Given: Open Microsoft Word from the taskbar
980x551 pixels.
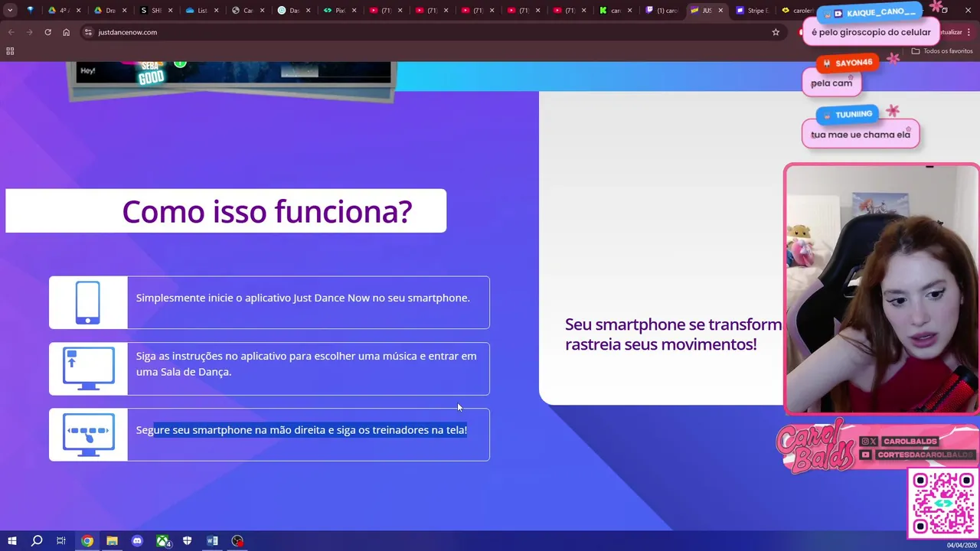Looking at the screenshot, I should tap(212, 541).
